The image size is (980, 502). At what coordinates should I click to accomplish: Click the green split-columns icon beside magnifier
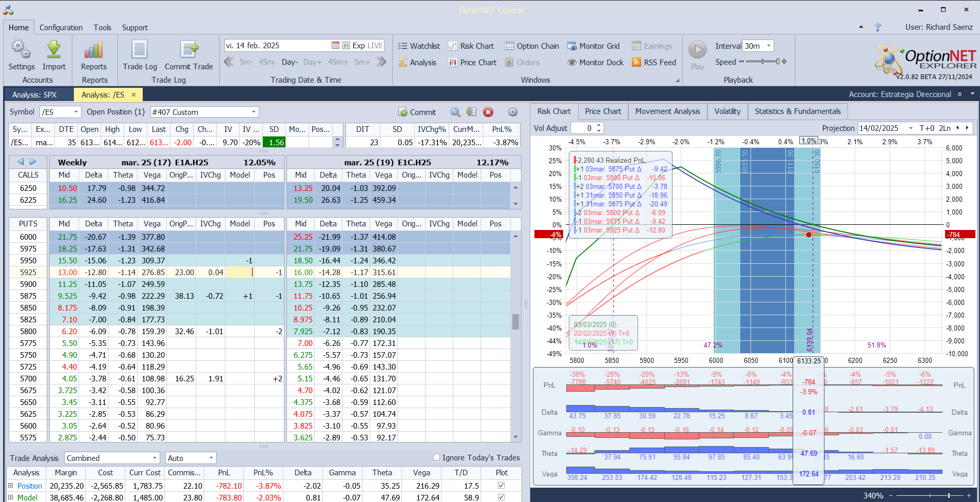[x=471, y=112]
